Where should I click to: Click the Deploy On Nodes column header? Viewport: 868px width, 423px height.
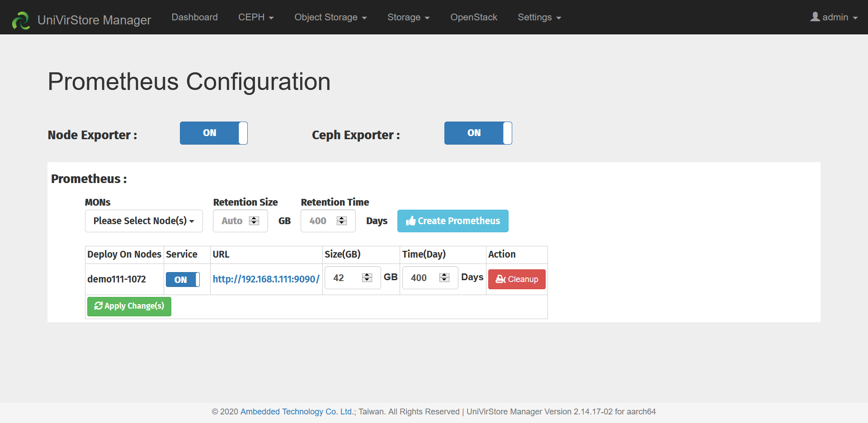click(124, 254)
